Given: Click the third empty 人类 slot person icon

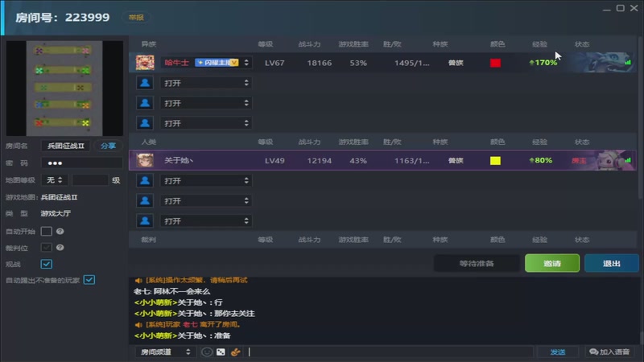Looking at the screenshot, I should coord(145,220).
